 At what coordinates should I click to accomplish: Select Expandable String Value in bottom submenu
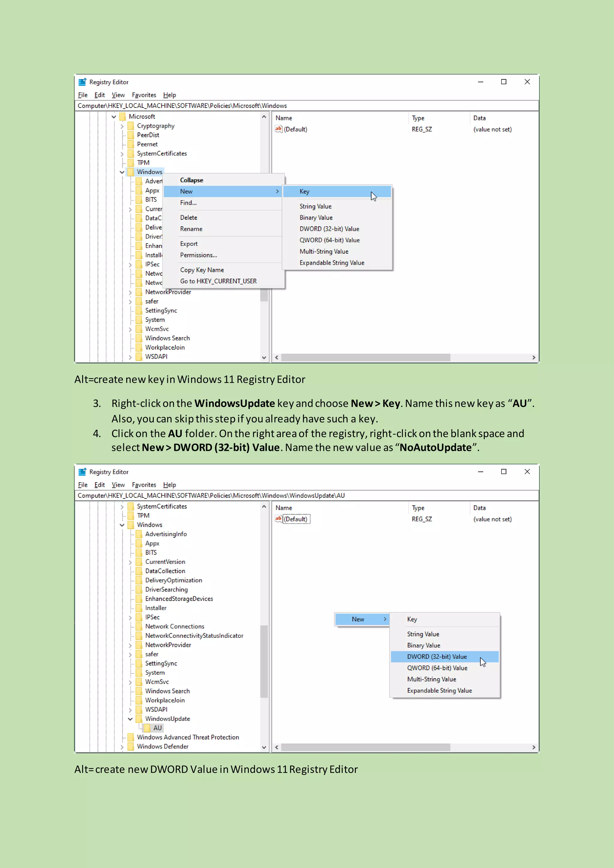tap(445, 690)
